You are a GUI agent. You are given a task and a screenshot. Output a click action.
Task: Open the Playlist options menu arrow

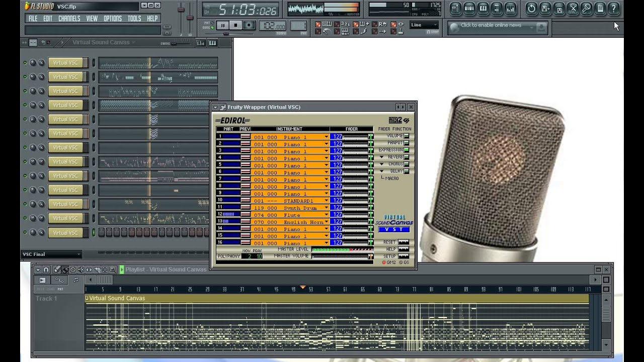pos(38,269)
